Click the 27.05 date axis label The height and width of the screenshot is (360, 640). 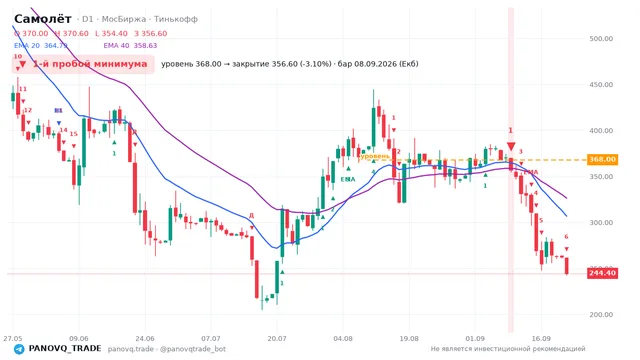pos(13,338)
